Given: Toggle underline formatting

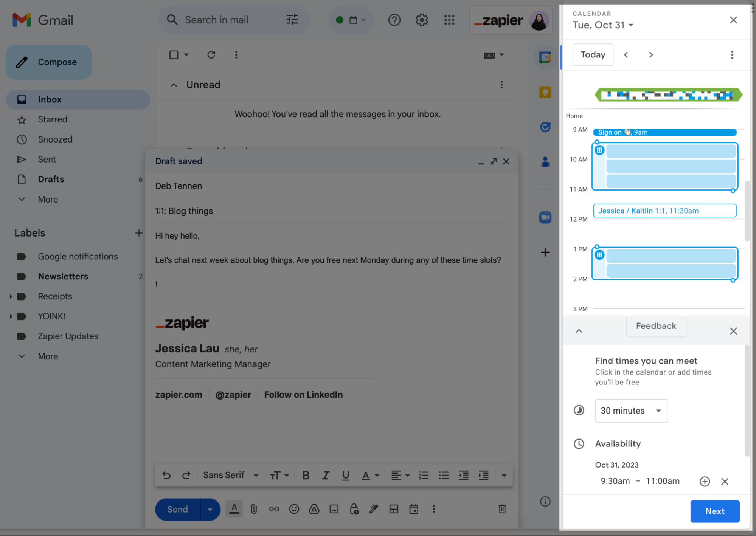Looking at the screenshot, I should 345,476.
